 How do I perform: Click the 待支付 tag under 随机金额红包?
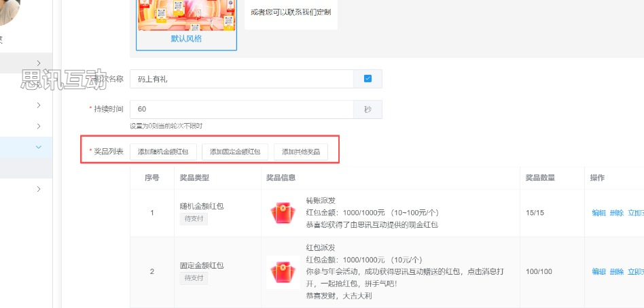click(x=194, y=219)
